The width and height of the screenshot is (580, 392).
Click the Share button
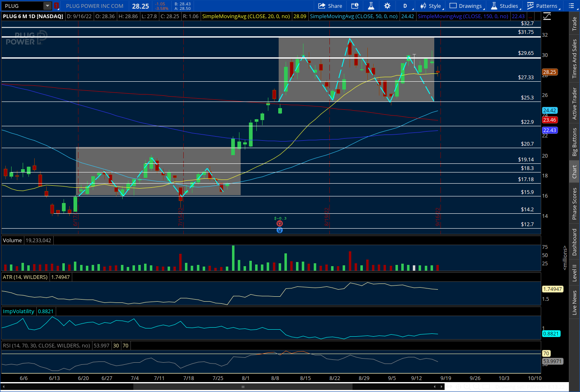point(330,6)
